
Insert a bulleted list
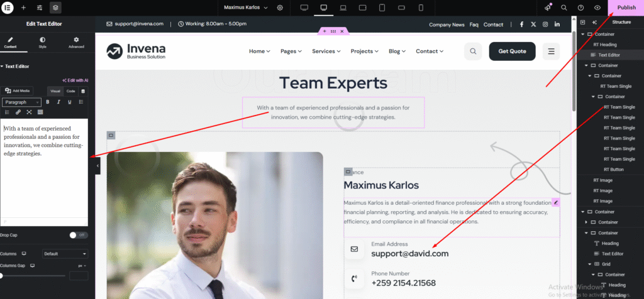click(x=81, y=102)
